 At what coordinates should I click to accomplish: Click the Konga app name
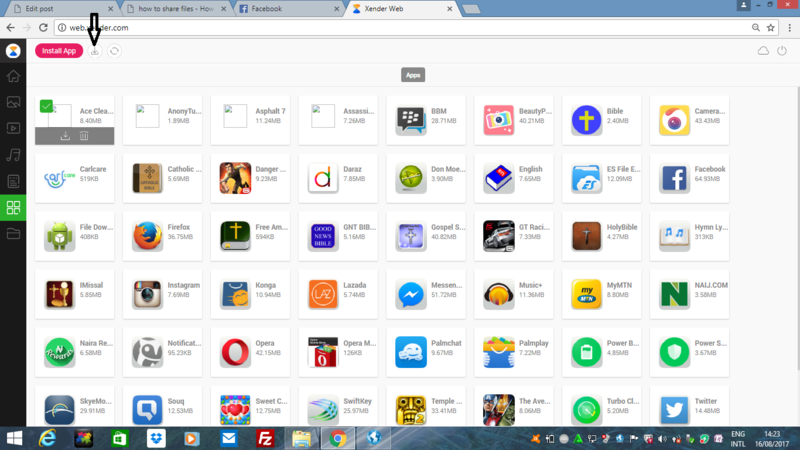pyautogui.click(x=265, y=285)
